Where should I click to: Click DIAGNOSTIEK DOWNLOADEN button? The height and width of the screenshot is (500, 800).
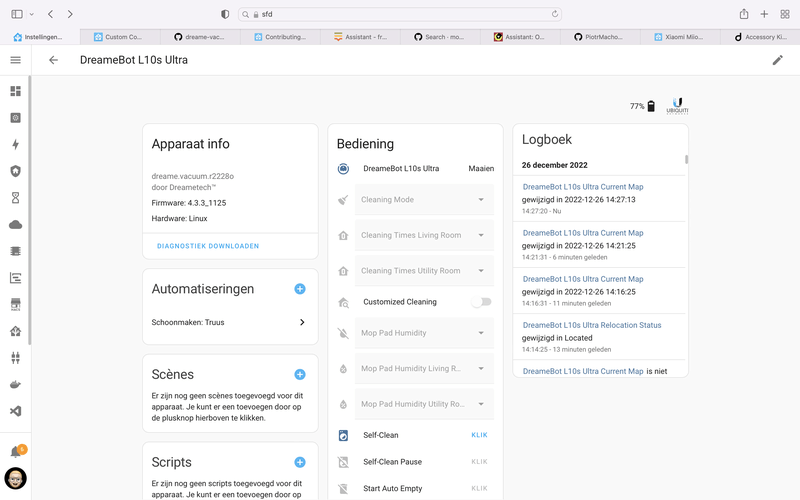click(208, 246)
